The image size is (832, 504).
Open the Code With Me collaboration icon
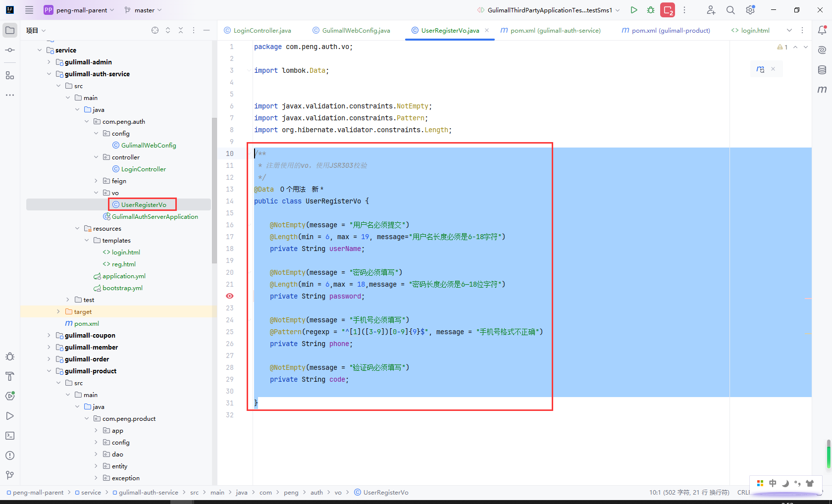(711, 10)
